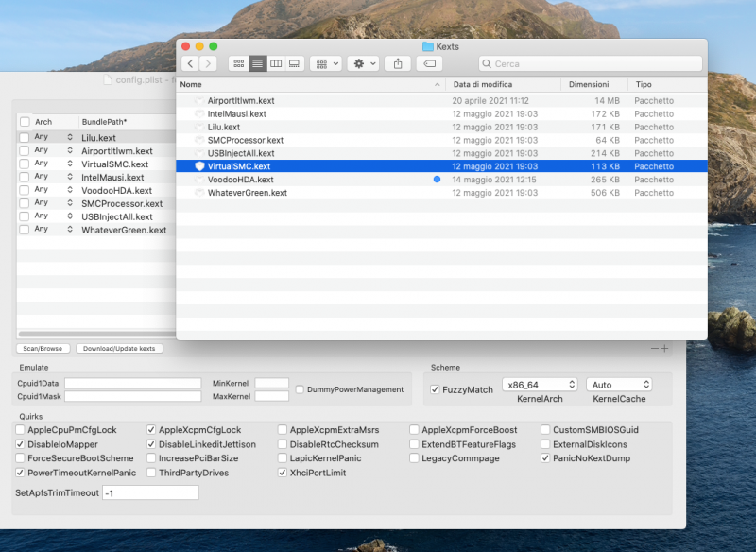The height and width of the screenshot is (552, 756).
Task: Click the Finder share icon
Action: [398, 63]
